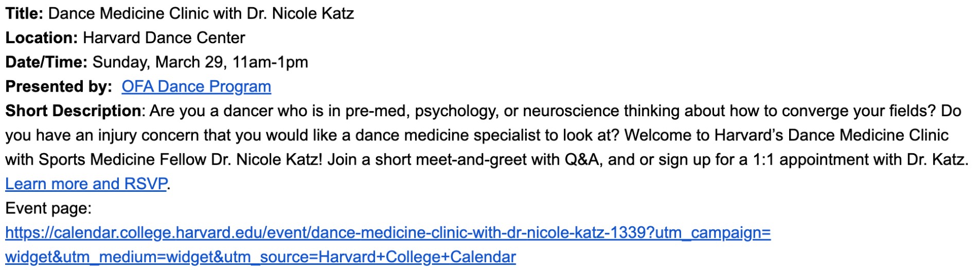The height and width of the screenshot is (270, 980).
Task: Click the "Event page:" text
Action: (x=48, y=208)
